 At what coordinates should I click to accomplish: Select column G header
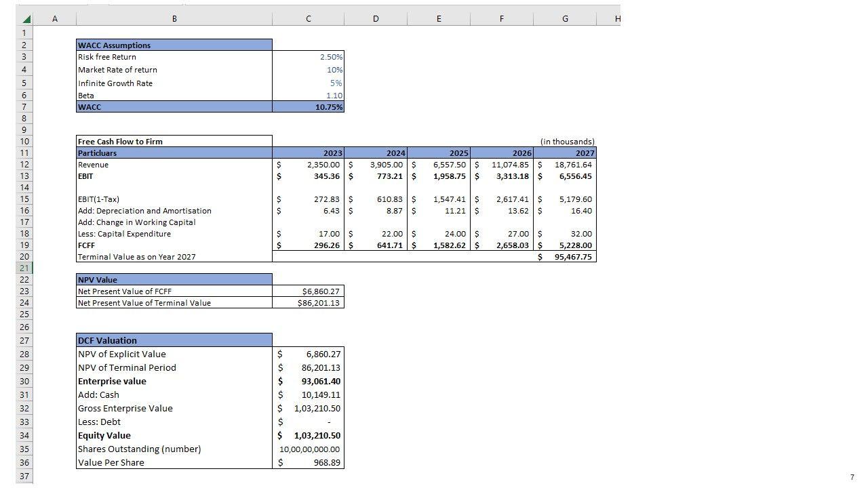[564, 19]
